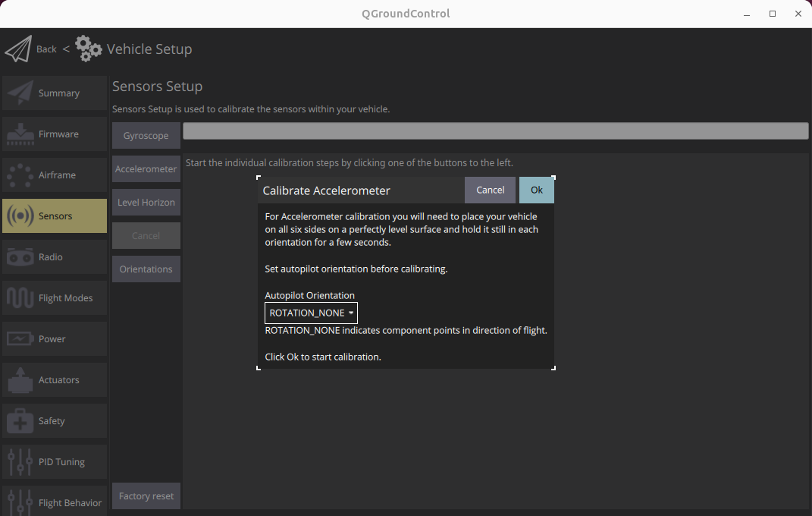The image size is (812, 516).
Task: Click the Radio controller icon
Action: (x=20, y=257)
